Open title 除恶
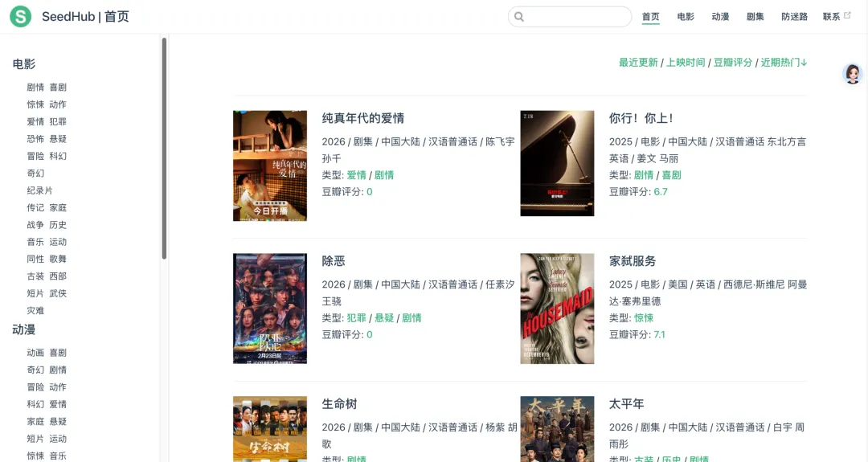Image resolution: width=868 pixels, height=462 pixels. click(x=334, y=260)
